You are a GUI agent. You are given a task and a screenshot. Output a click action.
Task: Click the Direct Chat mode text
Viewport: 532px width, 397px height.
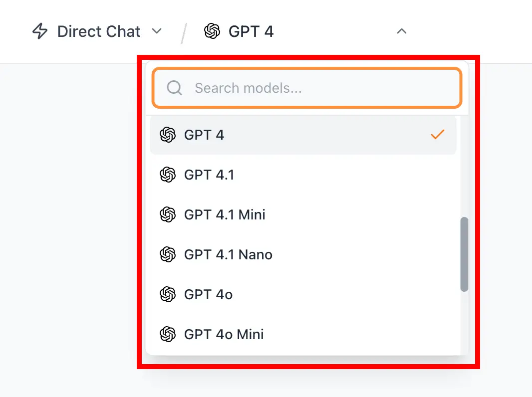[x=99, y=31]
